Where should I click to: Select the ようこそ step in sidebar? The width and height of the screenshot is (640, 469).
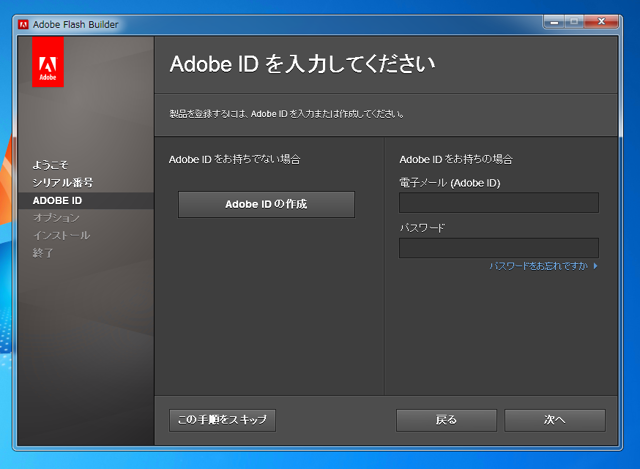tap(50, 165)
